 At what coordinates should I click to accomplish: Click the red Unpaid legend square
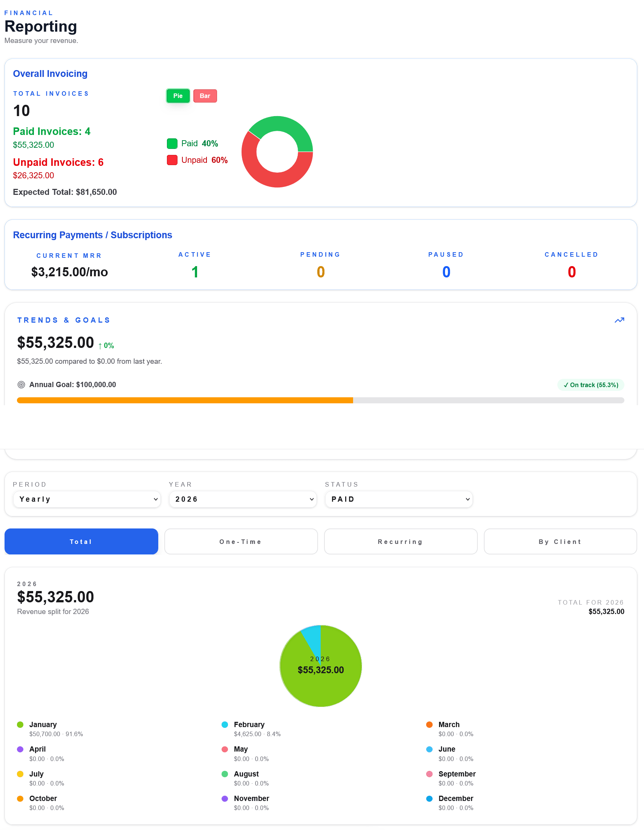tap(173, 159)
